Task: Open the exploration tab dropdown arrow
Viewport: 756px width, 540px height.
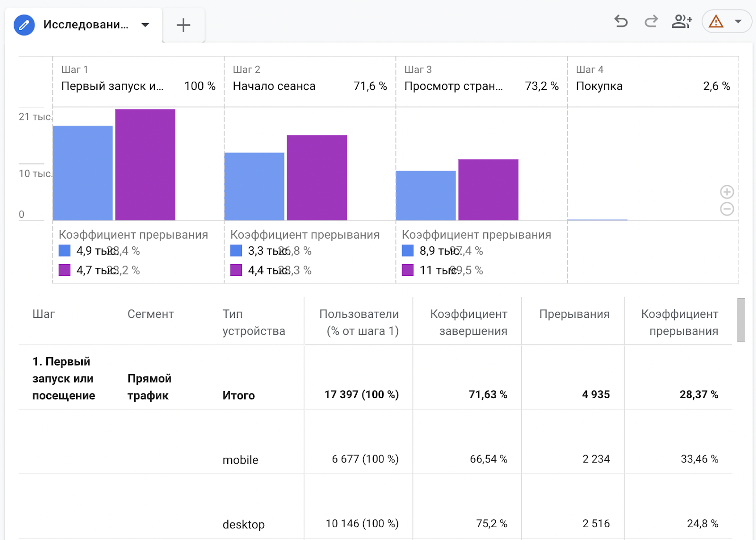Action: tap(145, 25)
